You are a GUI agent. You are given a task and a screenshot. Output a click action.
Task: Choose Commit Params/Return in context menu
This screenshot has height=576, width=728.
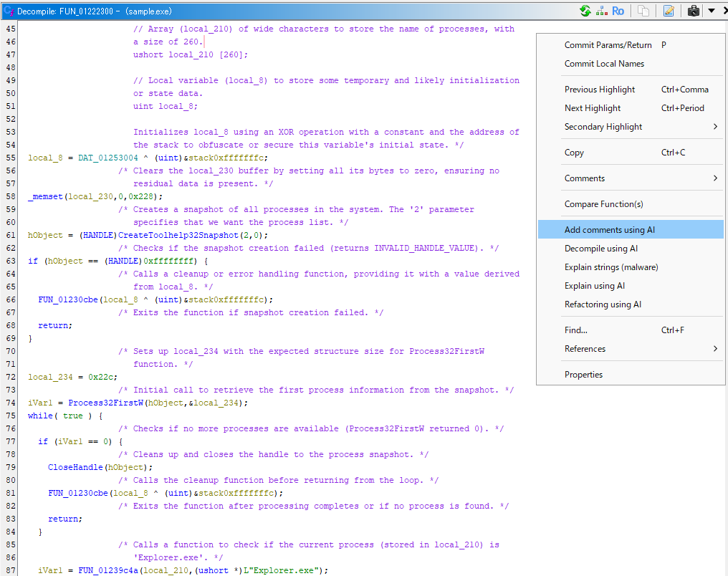pyautogui.click(x=608, y=45)
